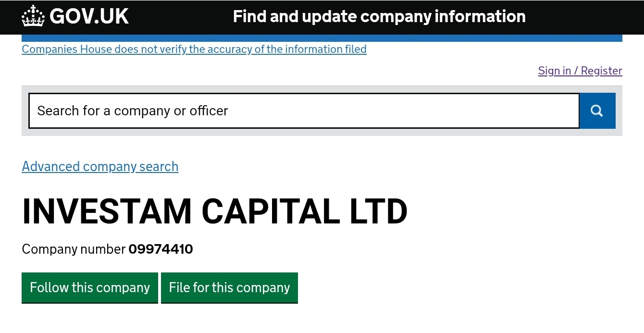The image size is (644, 333).
Task: Click the Company number label text
Action: (x=74, y=249)
